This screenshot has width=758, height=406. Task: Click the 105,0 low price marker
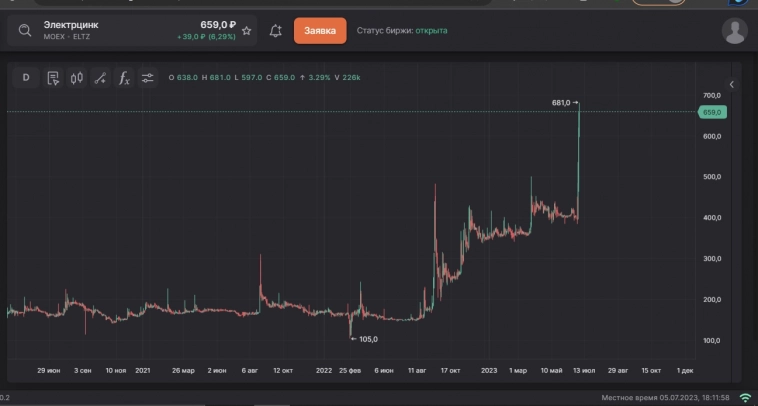368,339
